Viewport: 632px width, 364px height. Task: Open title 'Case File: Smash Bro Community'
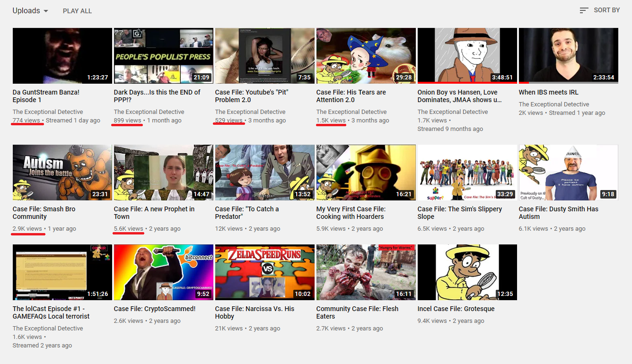click(x=44, y=213)
